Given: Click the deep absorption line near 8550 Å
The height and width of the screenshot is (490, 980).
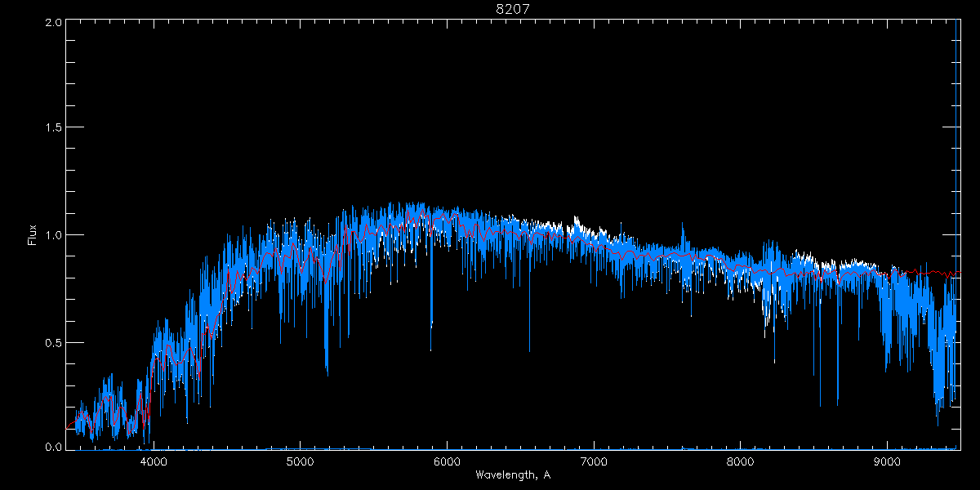Looking at the screenshot, I should (821, 403).
